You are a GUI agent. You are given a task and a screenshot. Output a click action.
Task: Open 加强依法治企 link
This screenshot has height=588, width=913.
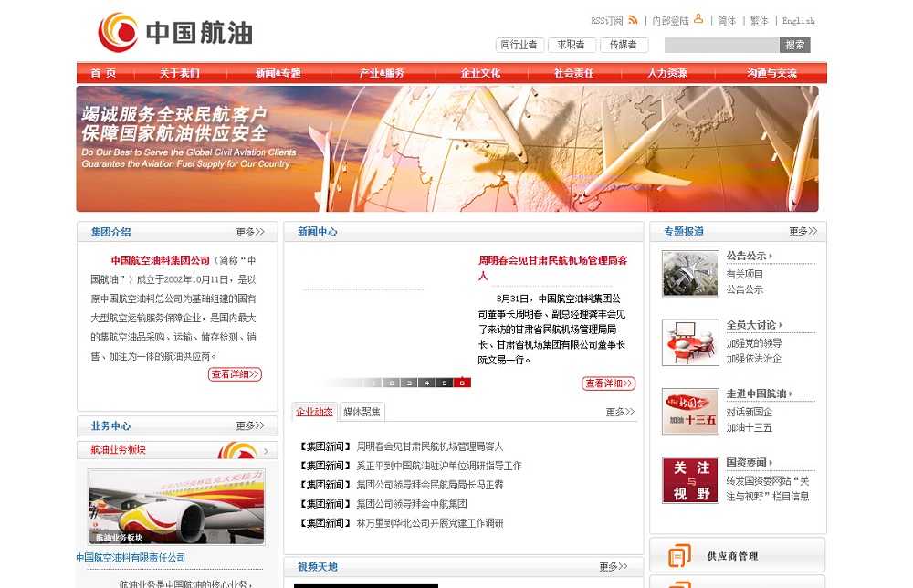coord(754,359)
